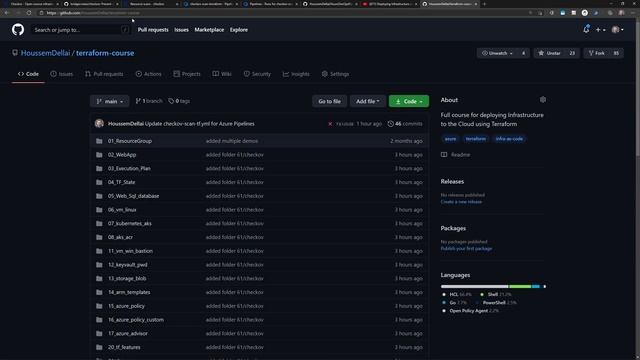Screen dimensions: 640x360
Task: Expand the Add file dropdown
Action: [367, 101]
